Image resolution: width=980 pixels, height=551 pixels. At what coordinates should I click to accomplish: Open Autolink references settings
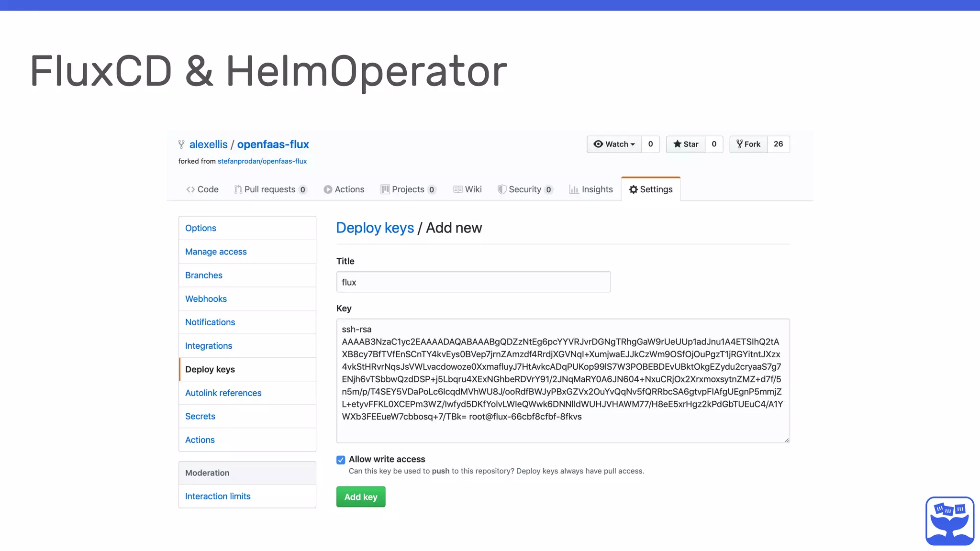click(x=247, y=393)
